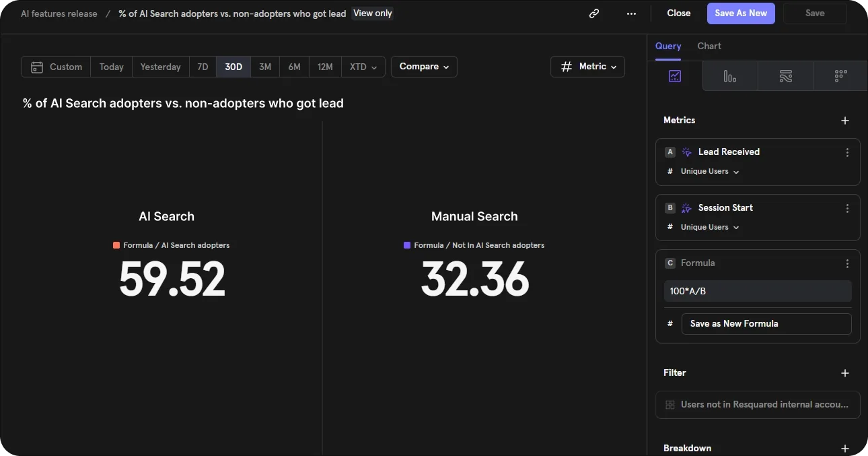Click the Close button
This screenshot has width=868, height=456.
(678, 13)
